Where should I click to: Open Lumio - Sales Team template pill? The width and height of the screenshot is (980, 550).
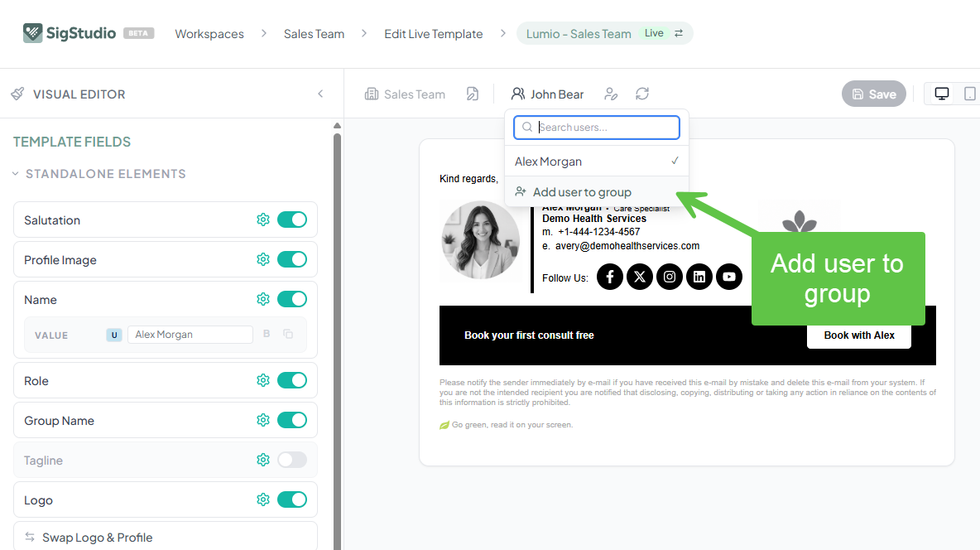click(x=604, y=33)
